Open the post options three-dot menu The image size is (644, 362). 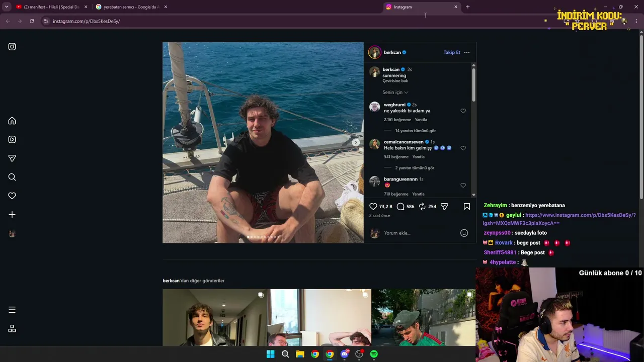[467, 52]
